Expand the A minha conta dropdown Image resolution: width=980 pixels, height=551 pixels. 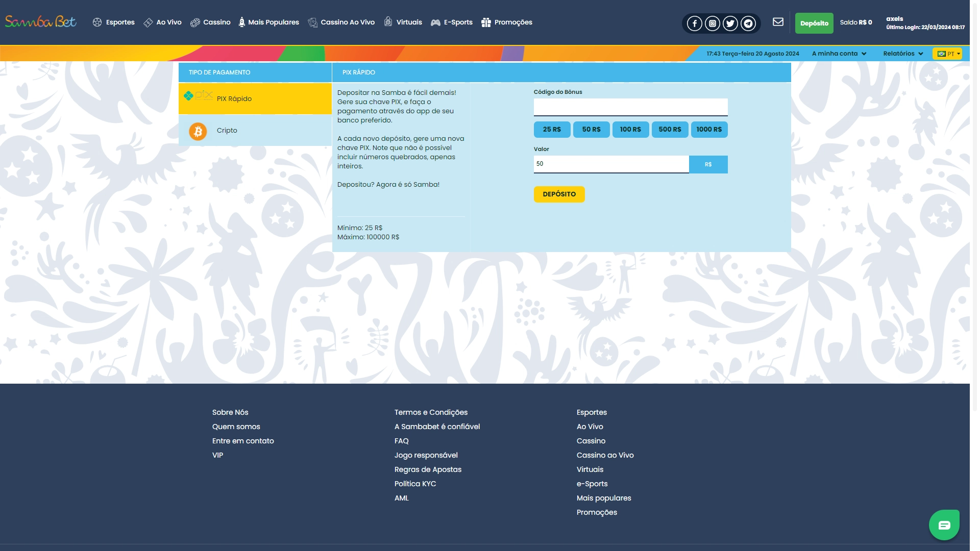coord(839,54)
